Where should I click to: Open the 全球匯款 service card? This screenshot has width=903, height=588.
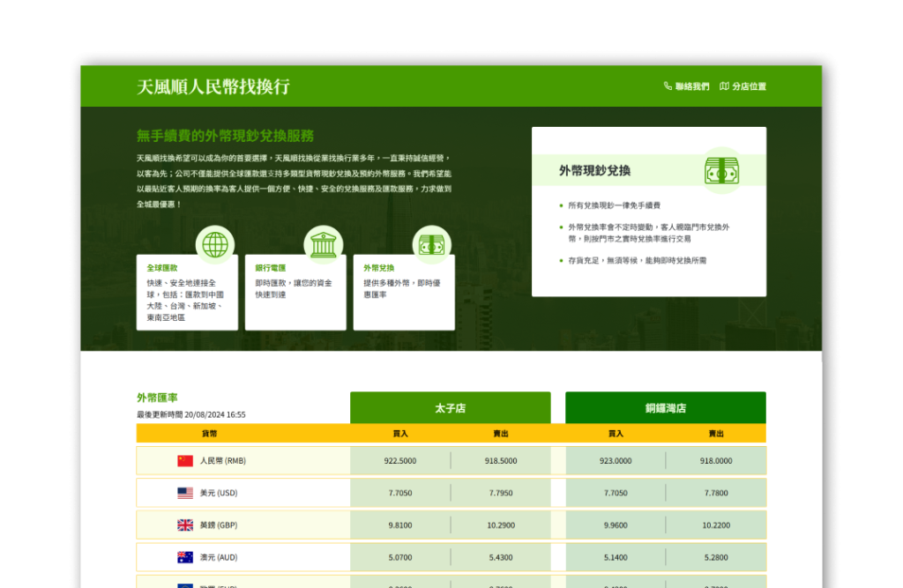[x=187, y=292]
